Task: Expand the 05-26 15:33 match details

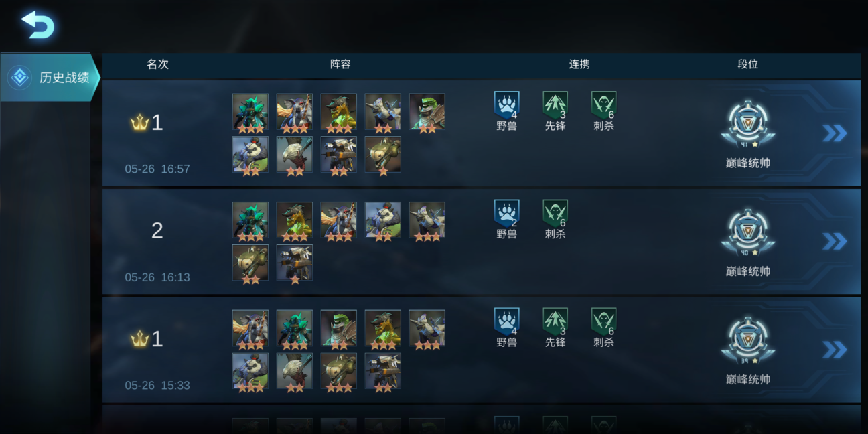Action: point(835,350)
